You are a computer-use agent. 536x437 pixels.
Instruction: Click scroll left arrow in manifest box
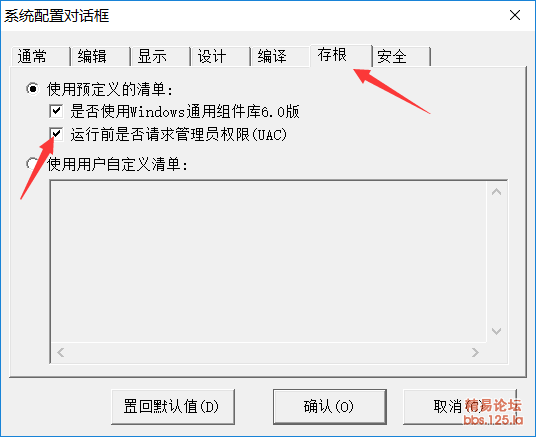(61, 352)
